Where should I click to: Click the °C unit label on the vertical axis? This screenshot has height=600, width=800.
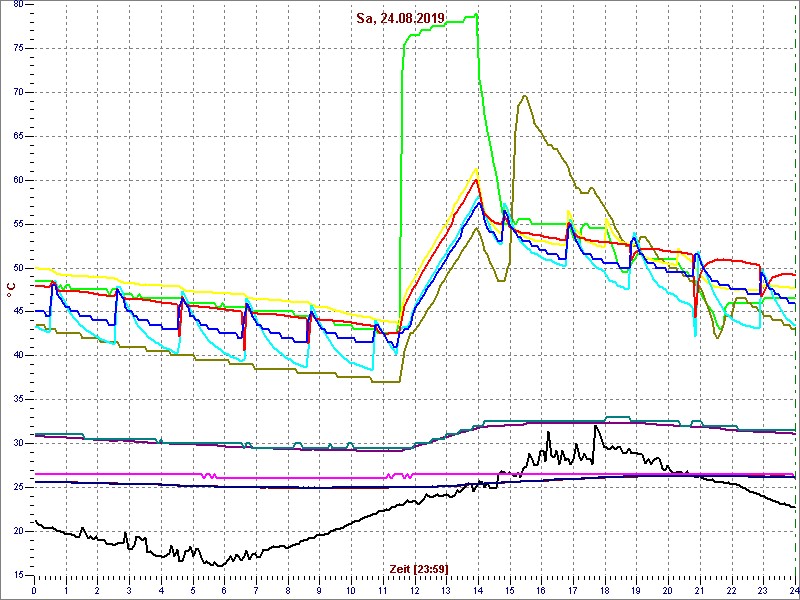(10, 289)
